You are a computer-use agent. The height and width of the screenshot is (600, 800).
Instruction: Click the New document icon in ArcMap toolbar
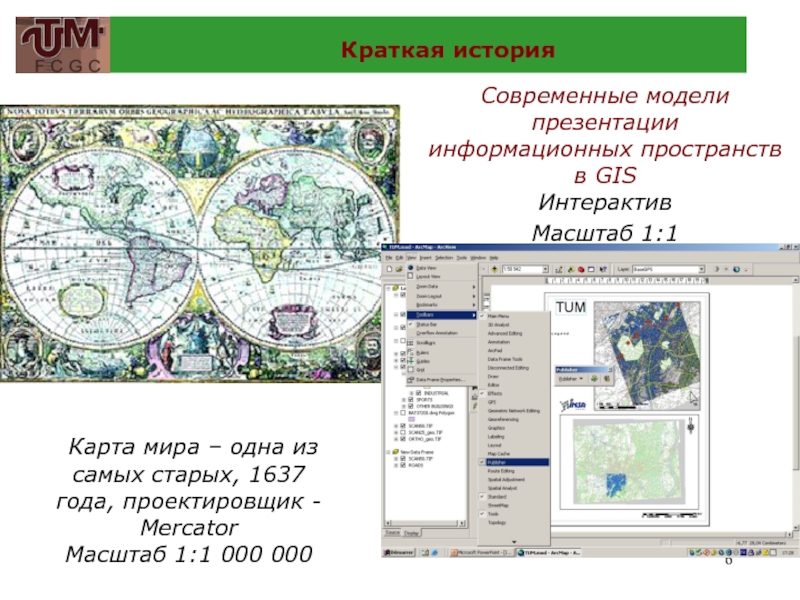tap(390, 269)
